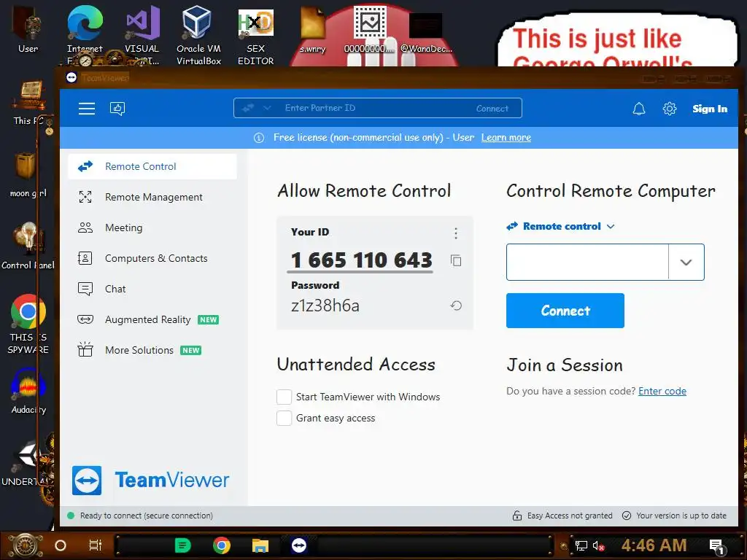This screenshot has height=560, width=747.
Task: Open the Start menu steampunk button
Action: 26,545
